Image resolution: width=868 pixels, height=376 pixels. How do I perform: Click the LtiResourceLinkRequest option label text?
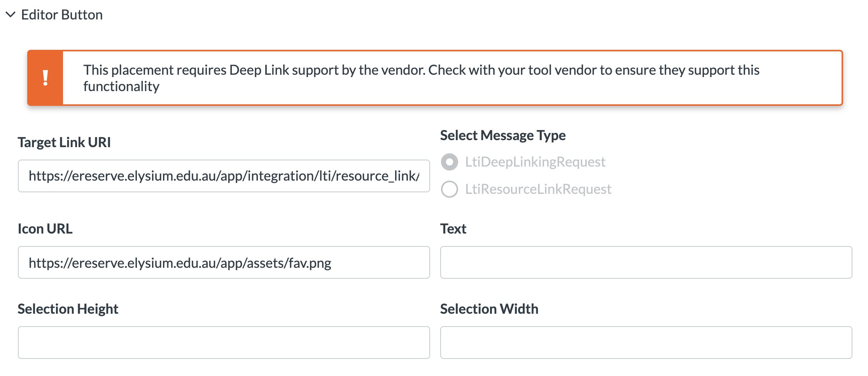538,189
